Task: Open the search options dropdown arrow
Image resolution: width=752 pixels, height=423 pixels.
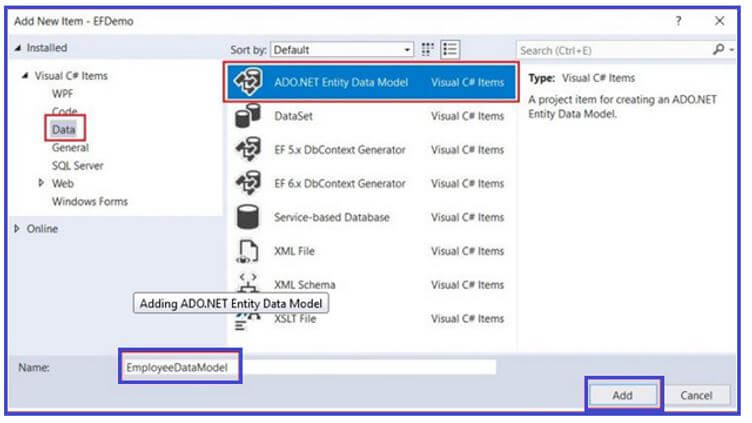Action: (731, 49)
